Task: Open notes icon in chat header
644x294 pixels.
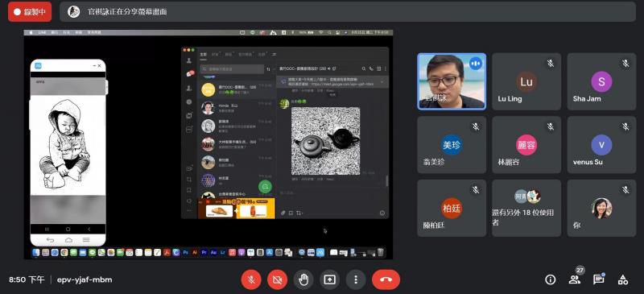Action: click(378, 68)
